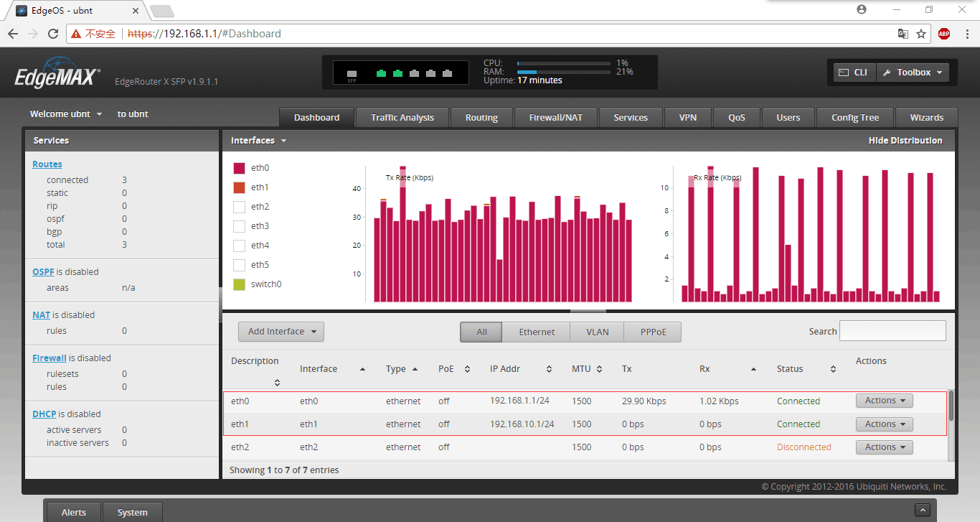
Task: Open the Firewall/NAT tab
Action: coord(556,118)
